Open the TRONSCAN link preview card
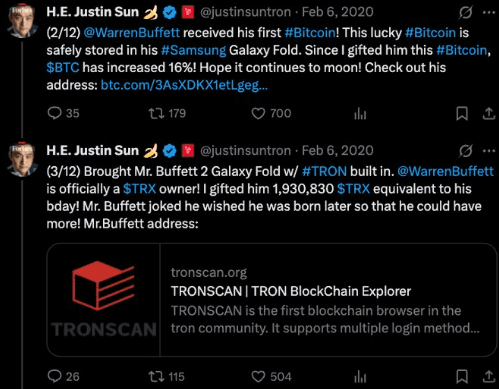 [x=272, y=300]
